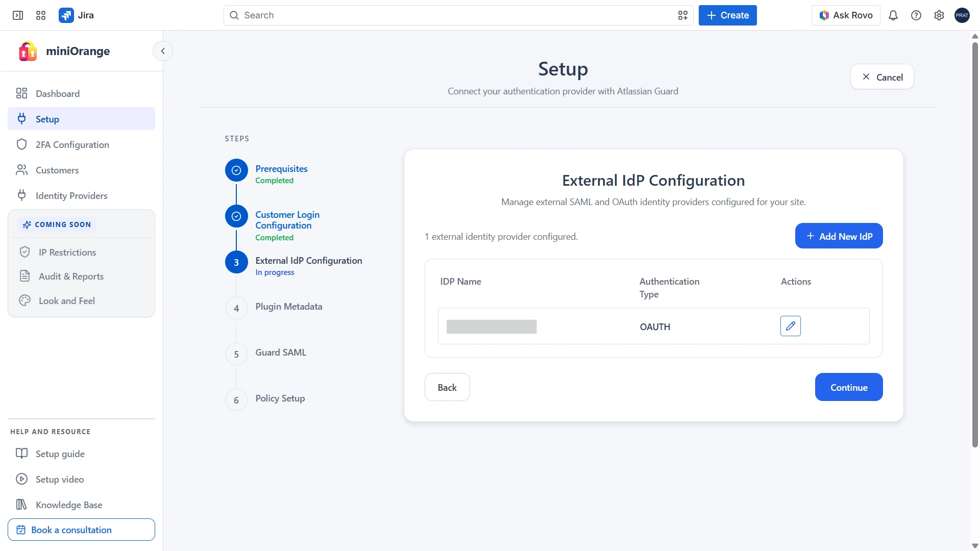
Task: Click the Guard SAML step label
Action: click(281, 352)
